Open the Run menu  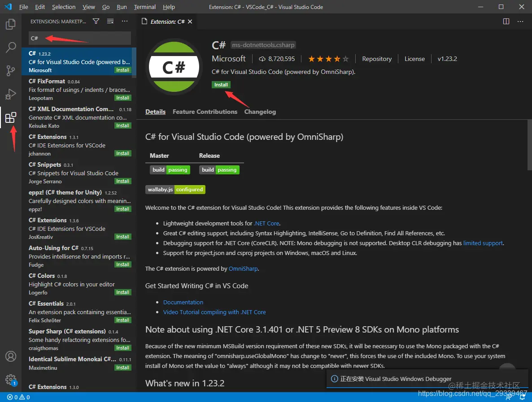pos(122,7)
